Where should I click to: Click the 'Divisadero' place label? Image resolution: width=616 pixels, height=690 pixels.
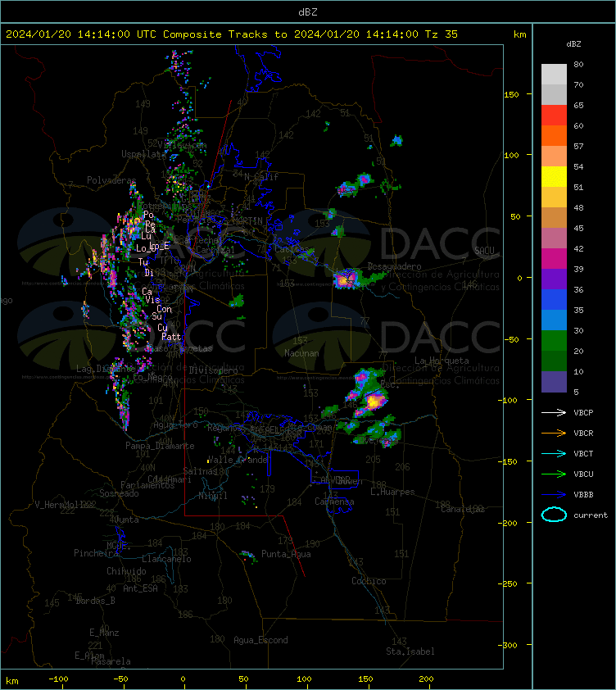214,370
